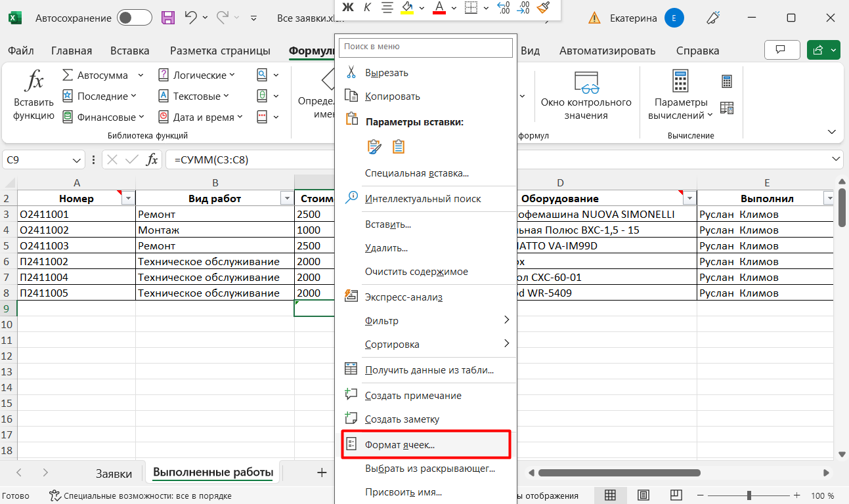
Task: Switch to the Заявки sheet tab
Action: click(x=114, y=473)
